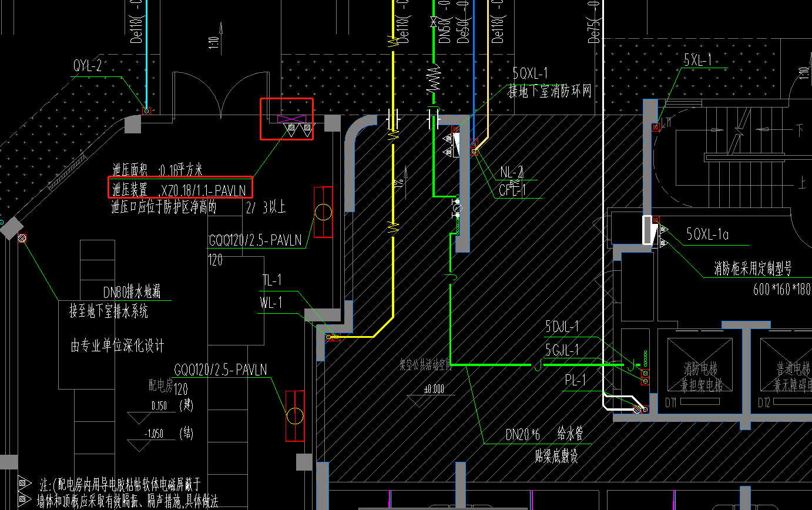Select text 消防柜采用定制型号
812x510 pixels.
753,270
